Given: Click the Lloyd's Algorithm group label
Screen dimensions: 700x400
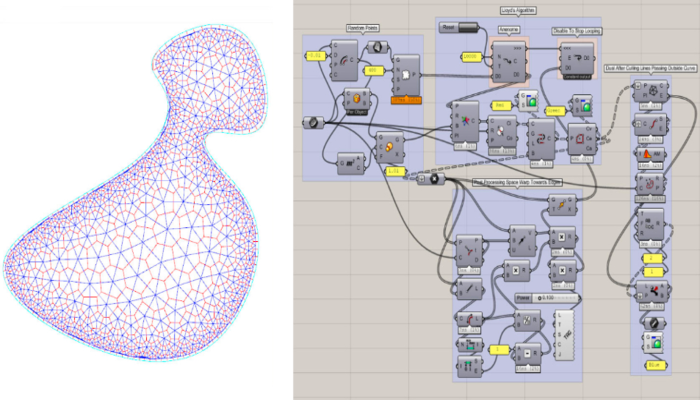Looking at the screenshot, I should tap(515, 11).
